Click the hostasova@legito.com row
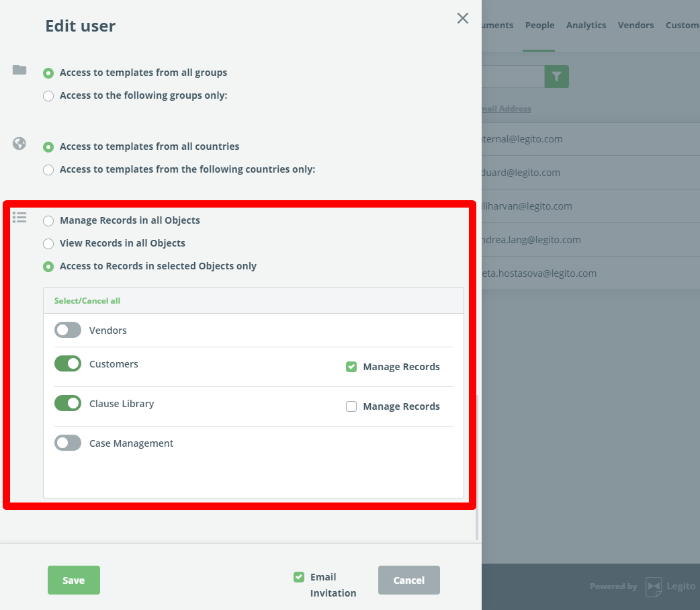 [x=591, y=273]
